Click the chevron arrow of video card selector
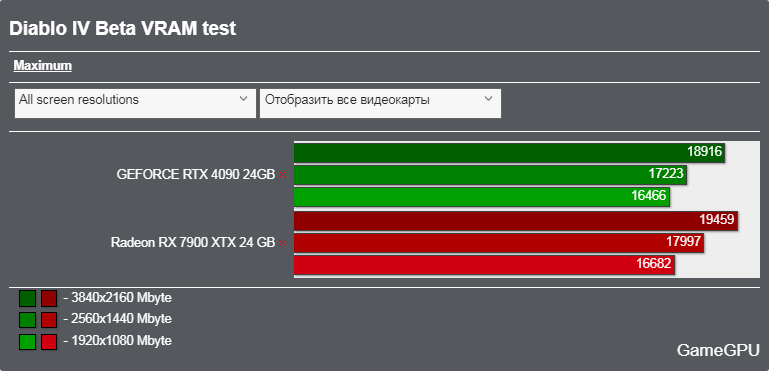The height and width of the screenshot is (371, 769). pos(488,99)
